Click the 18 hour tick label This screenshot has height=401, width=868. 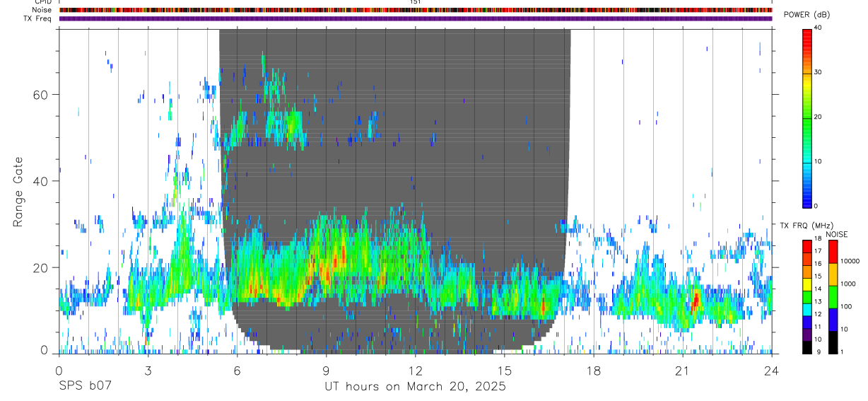coord(594,370)
